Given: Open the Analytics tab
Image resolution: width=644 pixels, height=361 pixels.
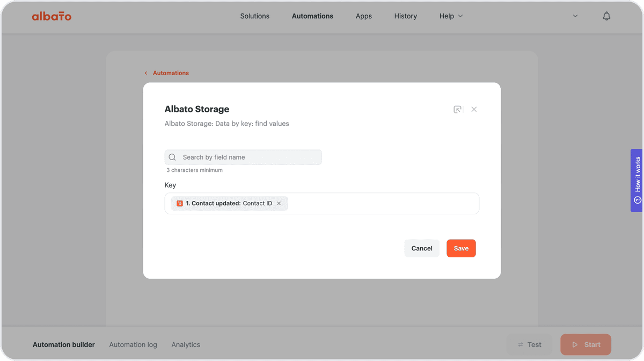Looking at the screenshot, I should click(186, 345).
